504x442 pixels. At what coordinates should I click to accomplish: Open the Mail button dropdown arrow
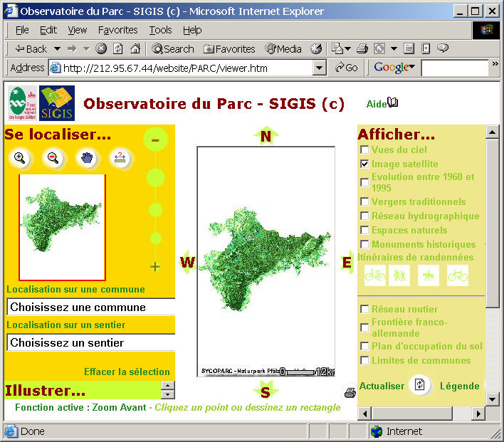[x=347, y=49]
